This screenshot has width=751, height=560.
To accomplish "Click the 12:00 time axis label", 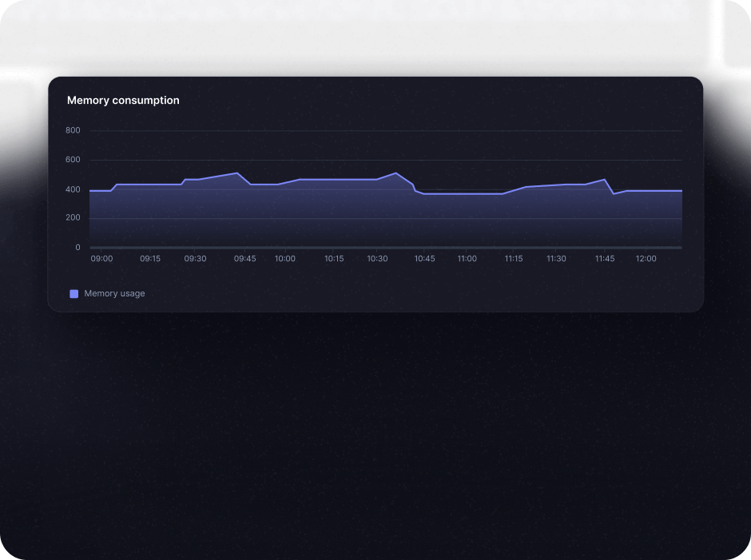I will pyautogui.click(x=646, y=259).
